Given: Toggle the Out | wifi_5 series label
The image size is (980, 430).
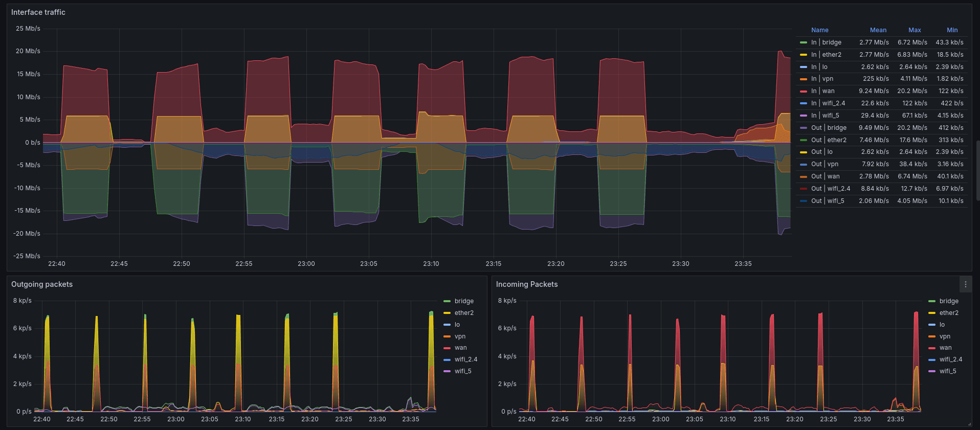Looking at the screenshot, I should coord(828,201).
